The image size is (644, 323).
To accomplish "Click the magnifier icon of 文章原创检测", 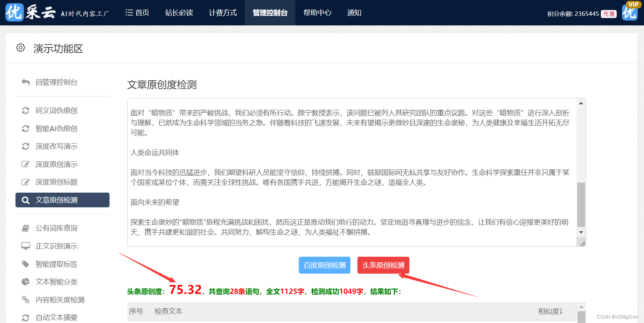I will [25, 200].
